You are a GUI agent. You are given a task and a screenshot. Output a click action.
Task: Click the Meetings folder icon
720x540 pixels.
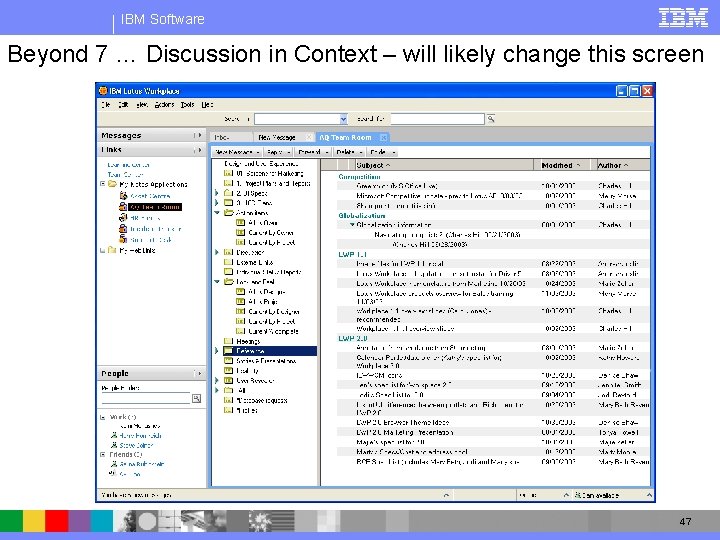tap(229, 341)
